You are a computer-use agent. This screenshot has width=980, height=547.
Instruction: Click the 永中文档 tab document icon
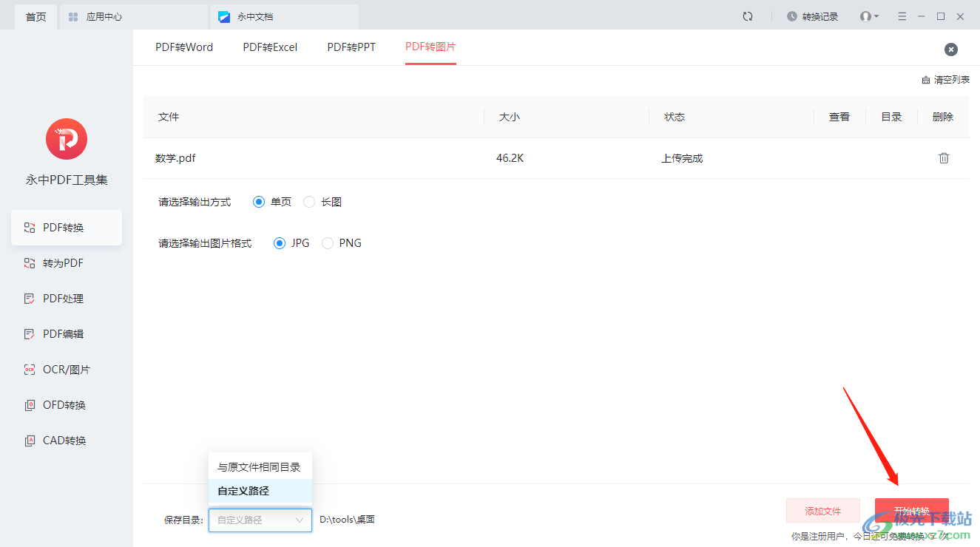tap(224, 16)
